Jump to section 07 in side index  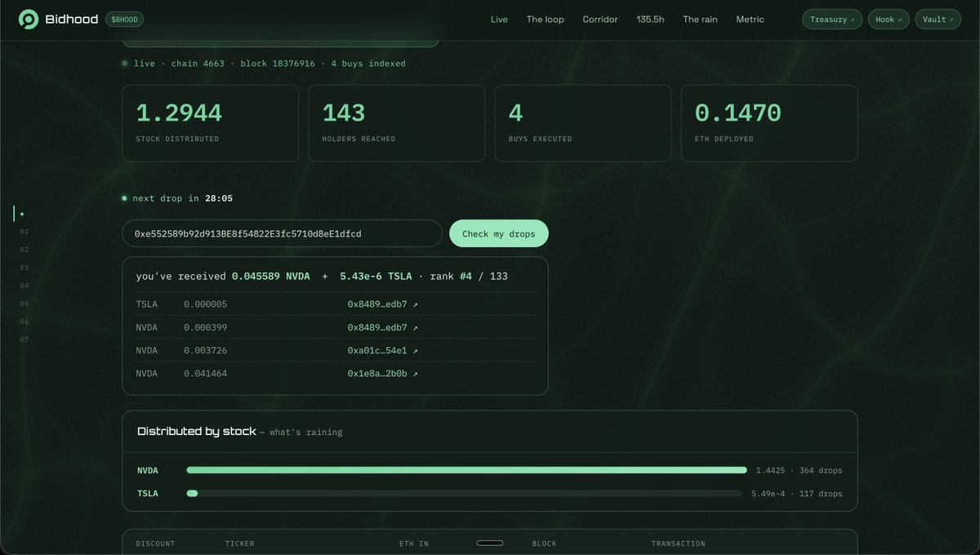tap(24, 340)
